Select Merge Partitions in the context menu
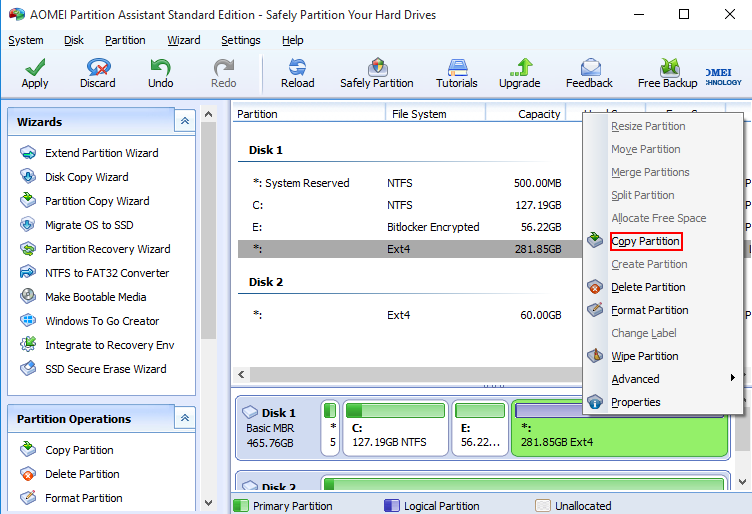The image size is (752, 514). click(x=650, y=172)
